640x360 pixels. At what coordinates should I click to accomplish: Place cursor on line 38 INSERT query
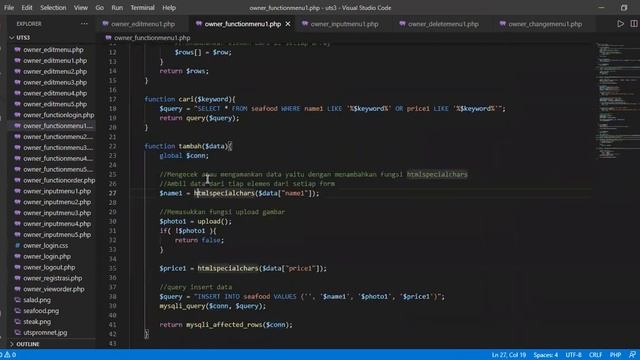click(x=302, y=297)
